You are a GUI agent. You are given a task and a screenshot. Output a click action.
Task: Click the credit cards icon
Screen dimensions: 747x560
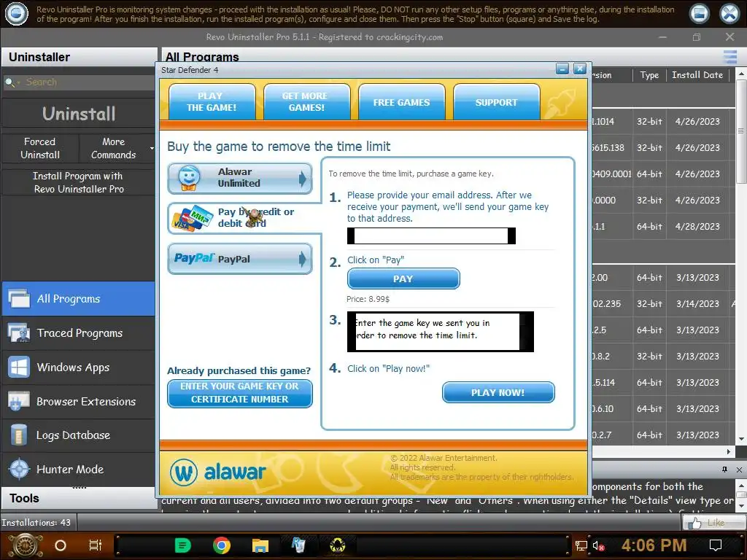coord(193,219)
